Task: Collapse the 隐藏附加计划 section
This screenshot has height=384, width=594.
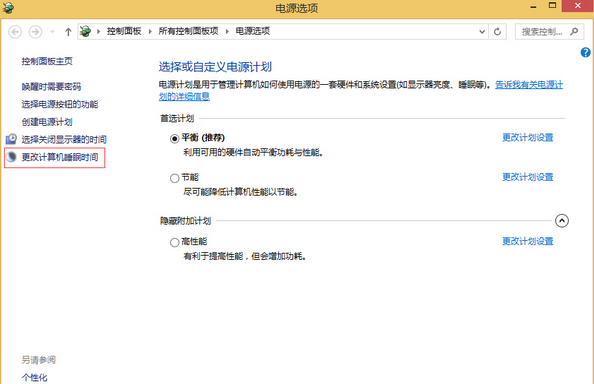Action: (562, 221)
